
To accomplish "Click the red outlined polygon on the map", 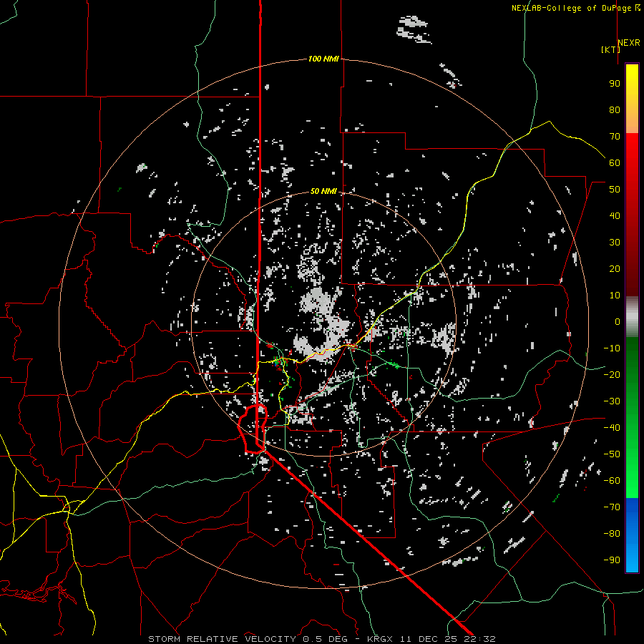I will coord(253,429).
